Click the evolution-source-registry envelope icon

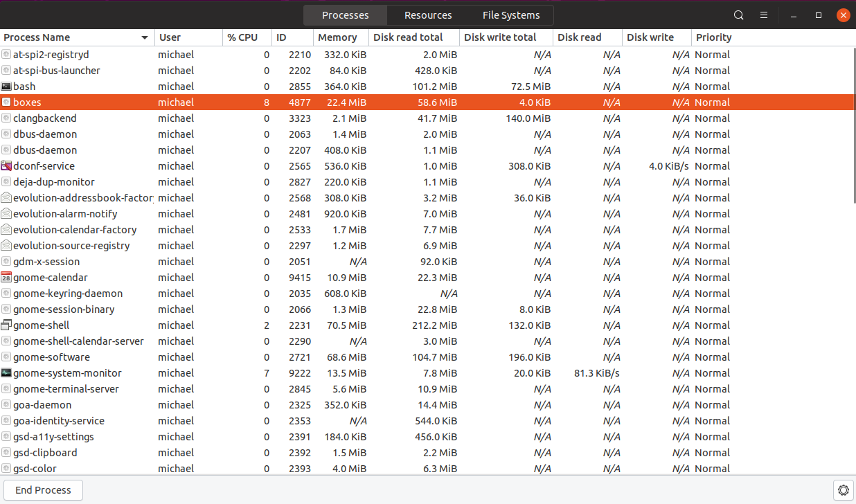[6, 246]
